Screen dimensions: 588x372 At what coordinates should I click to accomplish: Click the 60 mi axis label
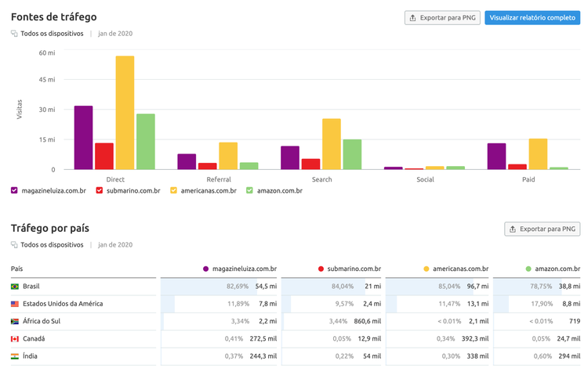(47, 52)
